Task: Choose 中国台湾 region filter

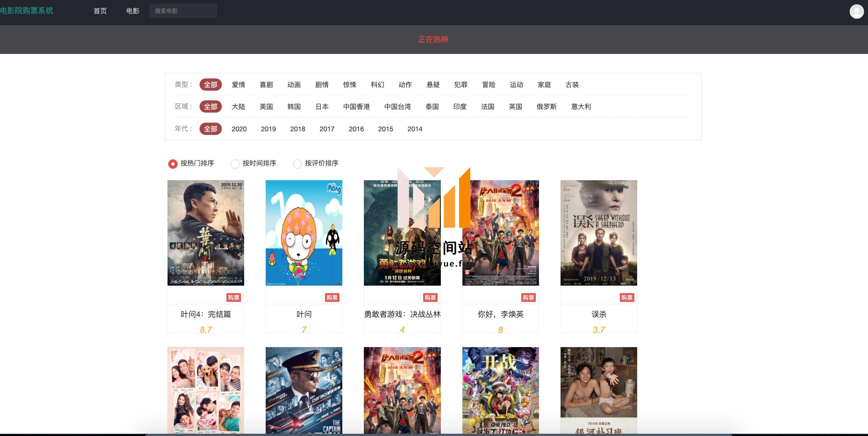Action: (x=397, y=106)
